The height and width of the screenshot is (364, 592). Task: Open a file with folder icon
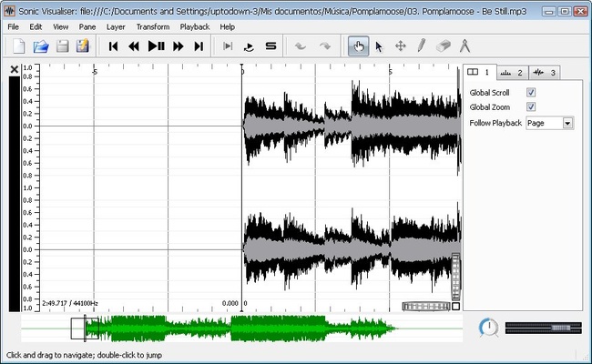pos(41,46)
